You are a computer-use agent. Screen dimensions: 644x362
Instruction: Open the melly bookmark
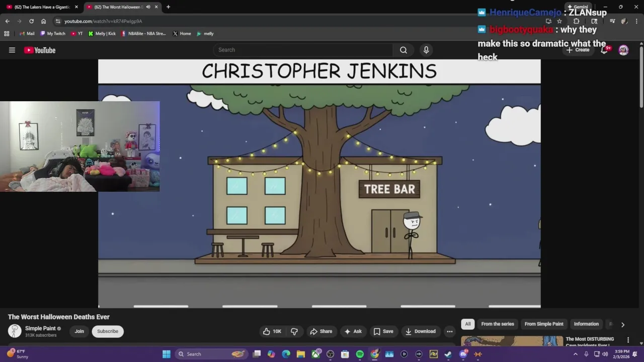[x=205, y=34]
